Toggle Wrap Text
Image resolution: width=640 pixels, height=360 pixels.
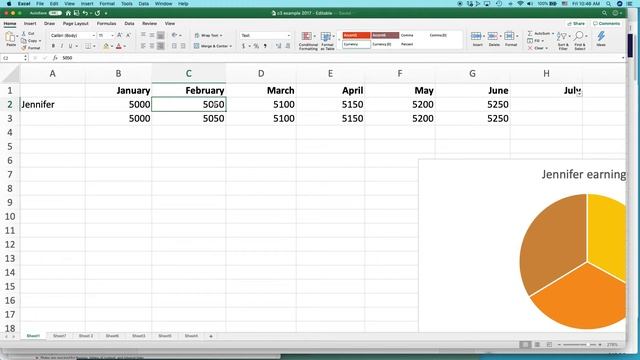(x=208, y=36)
